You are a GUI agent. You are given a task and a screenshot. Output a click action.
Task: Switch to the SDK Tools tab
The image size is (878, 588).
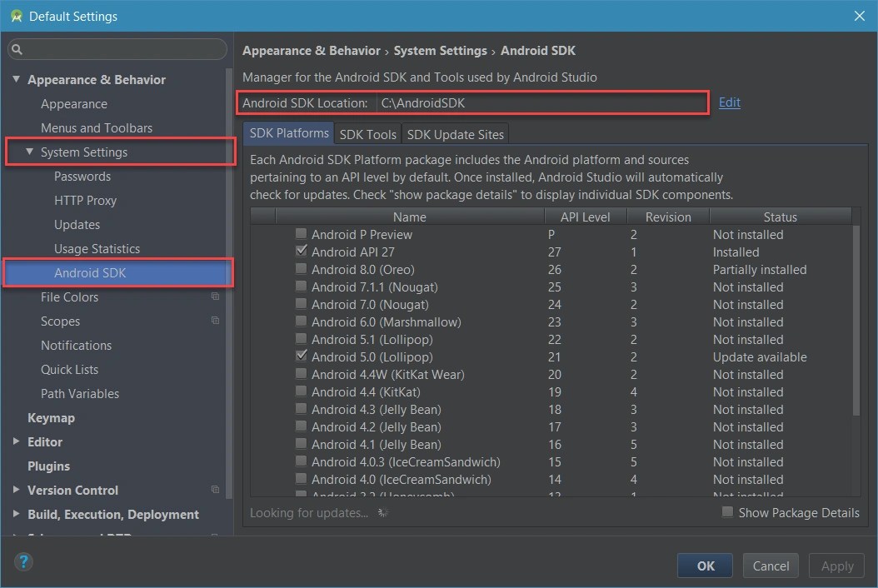(x=367, y=134)
